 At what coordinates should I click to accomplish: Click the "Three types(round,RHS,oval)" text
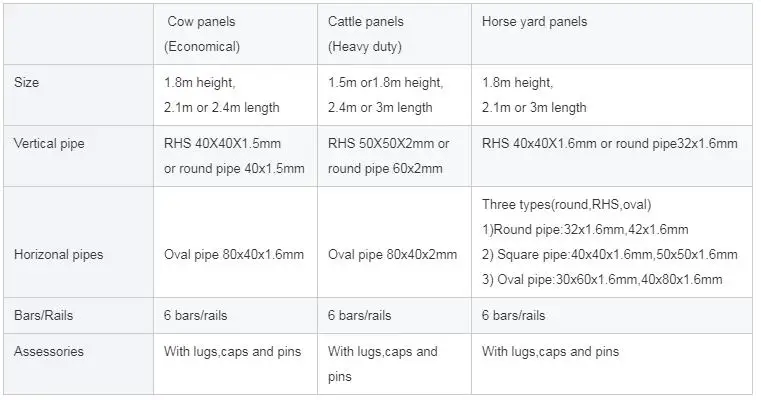click(566, 205)
